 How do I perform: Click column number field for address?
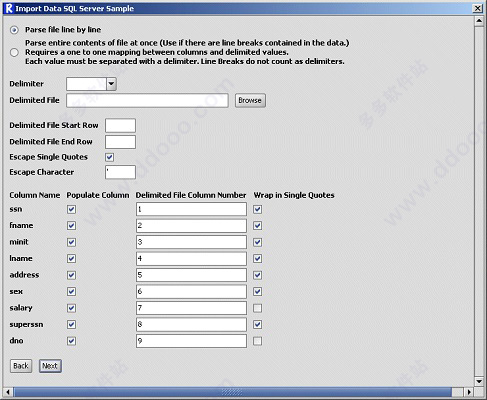tap(191, 275)
